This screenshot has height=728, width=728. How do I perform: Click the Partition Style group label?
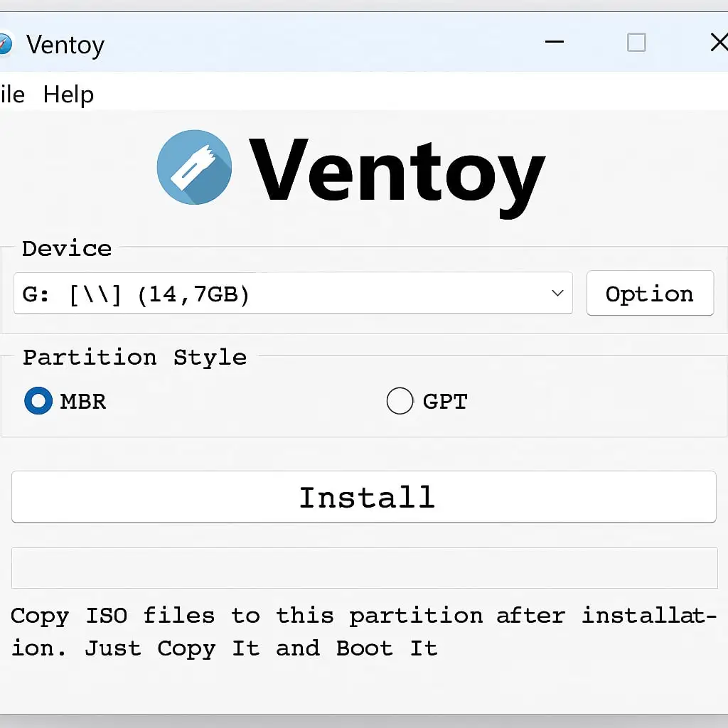click(x=134, y=358)
